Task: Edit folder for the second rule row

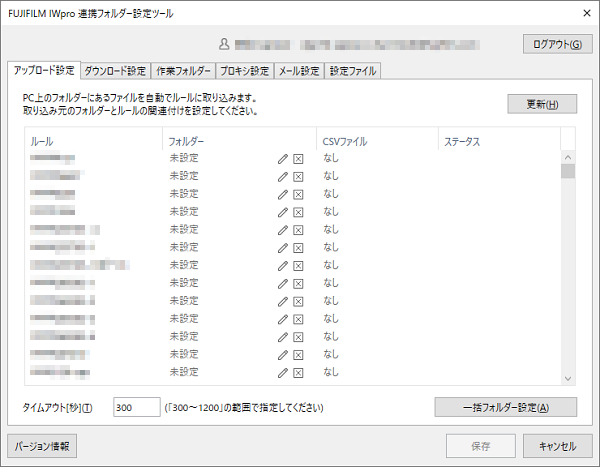Action: 283,177
